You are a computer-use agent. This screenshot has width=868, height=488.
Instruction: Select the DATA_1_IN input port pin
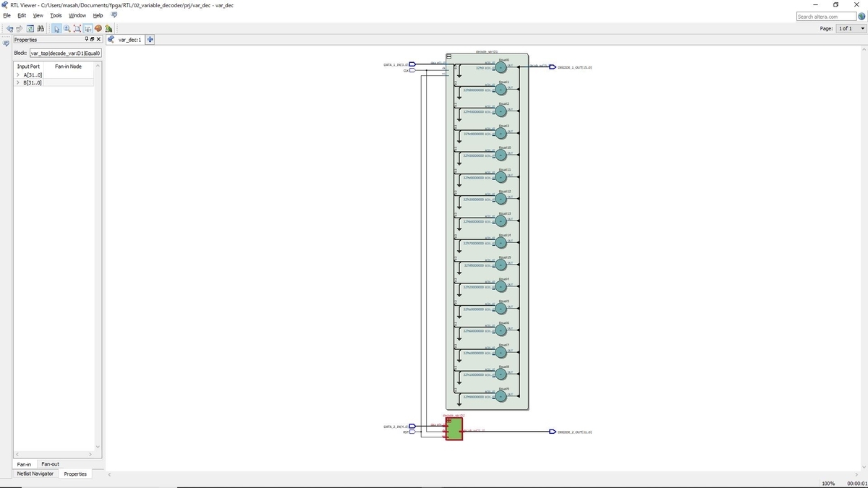point(412,65)
